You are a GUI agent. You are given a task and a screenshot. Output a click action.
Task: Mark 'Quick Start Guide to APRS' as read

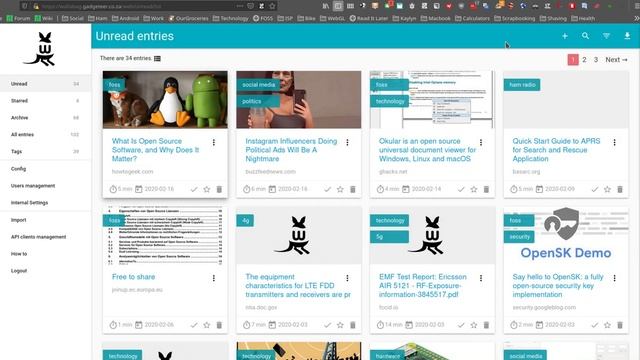click(595, 189)
